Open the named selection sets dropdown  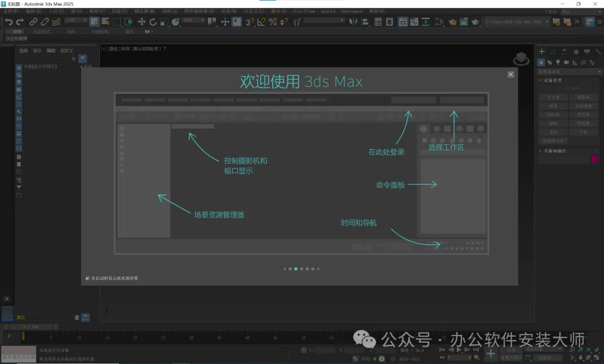[x=324, y=20]
